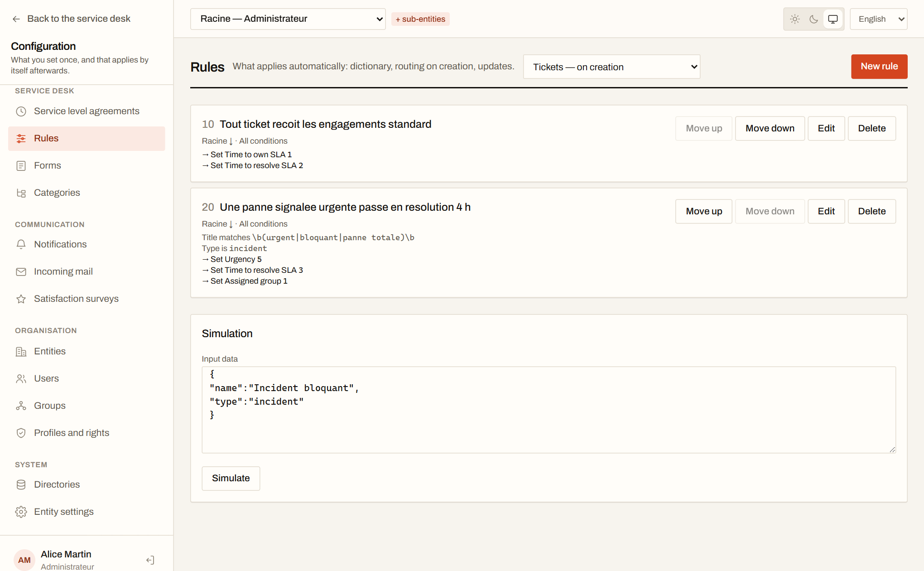
Task: Go to Service level agreements menu item
Action: tap(87, 111)
